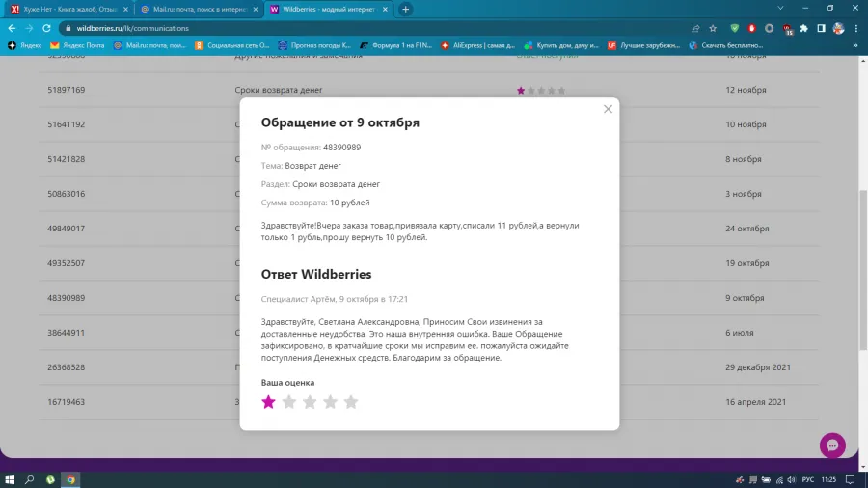Open the clock showing 11:25

828,479
